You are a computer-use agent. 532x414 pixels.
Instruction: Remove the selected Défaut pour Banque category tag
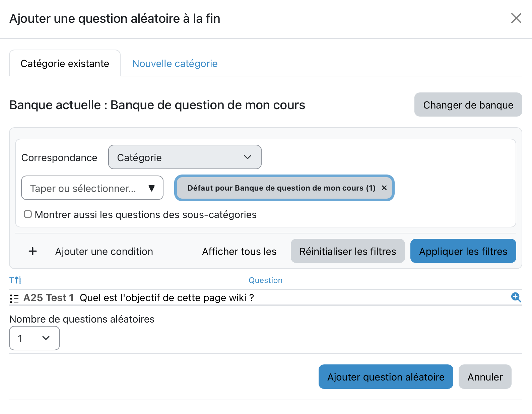[384, 188]
